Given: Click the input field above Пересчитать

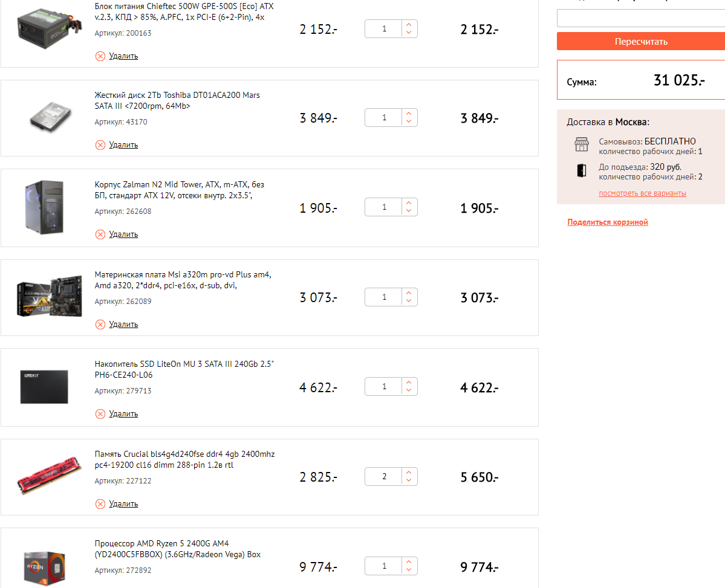Looking at the screenshot, I should click(x=640, y=18).
